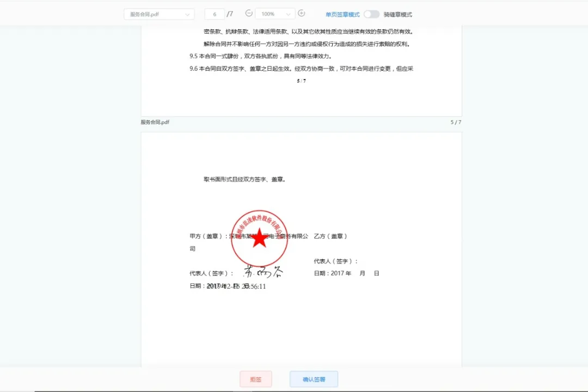Click the 确认签署 confirm button
Screen dimensions: 588x392
coord(314,379)
